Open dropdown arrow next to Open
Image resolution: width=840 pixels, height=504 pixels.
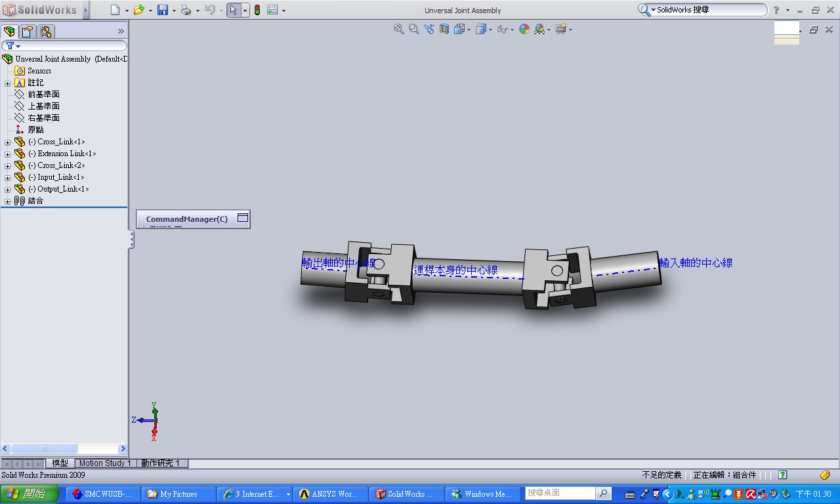150,10
